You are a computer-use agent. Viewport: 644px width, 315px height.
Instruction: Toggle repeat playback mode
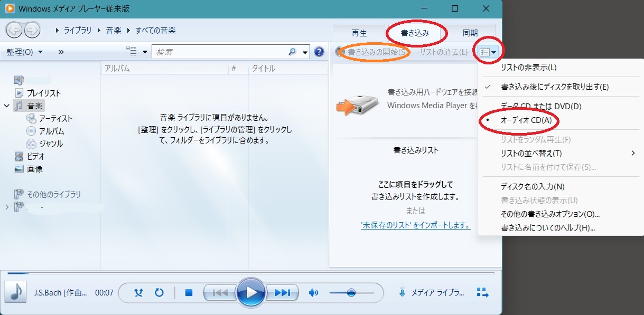[159, 293]
